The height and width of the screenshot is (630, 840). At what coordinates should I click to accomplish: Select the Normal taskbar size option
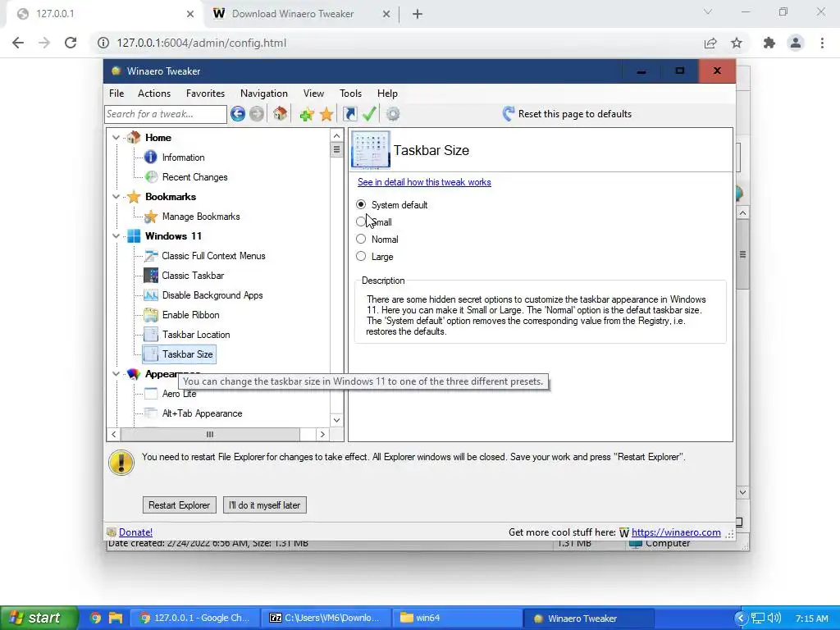click(x=361, y=239)
